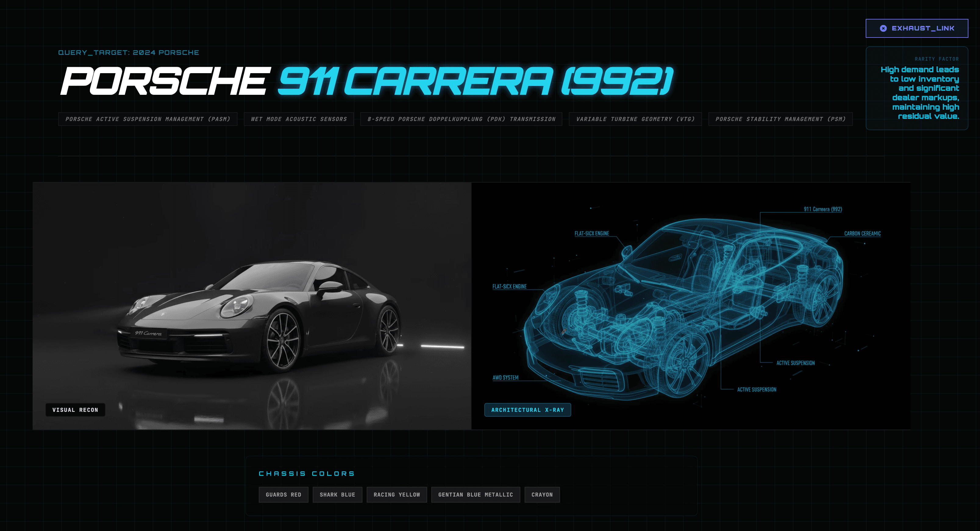Click the CHASSIS COLORS heading
Viewport: 980px width, 531px height.
click(x=307, y=474)
